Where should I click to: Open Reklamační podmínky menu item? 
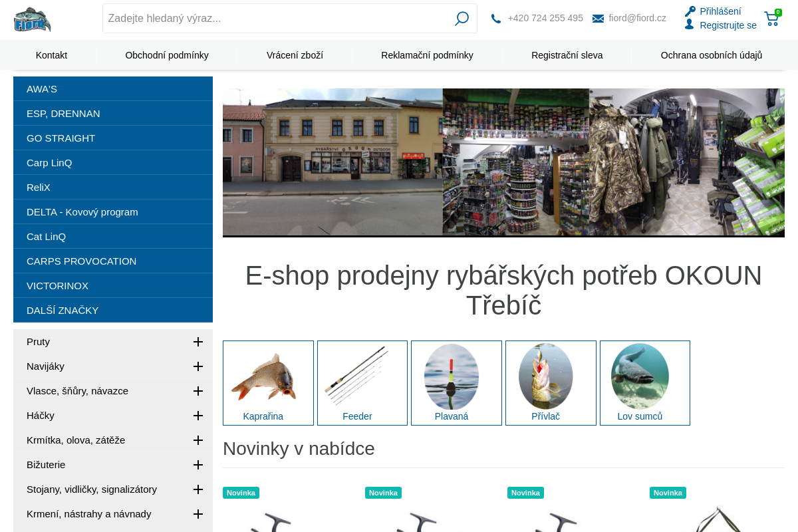tap(427, 55)
